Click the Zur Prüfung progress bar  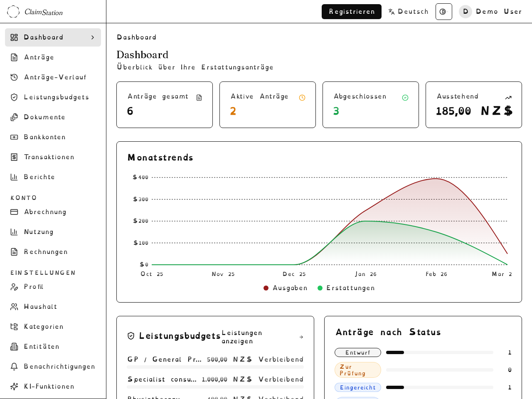(x=440, y=370)
